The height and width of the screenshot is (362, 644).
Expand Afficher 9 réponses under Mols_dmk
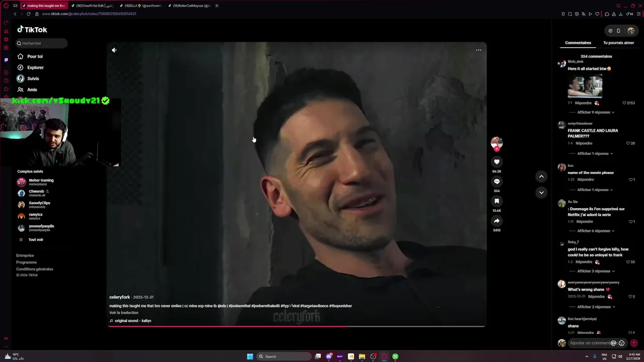596,112
